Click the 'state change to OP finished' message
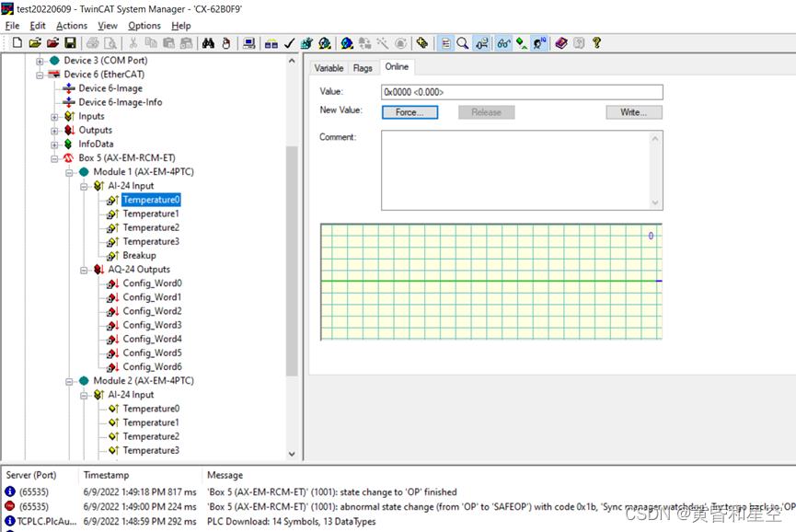This screenshot has height=532, width=796. point(332,492)
